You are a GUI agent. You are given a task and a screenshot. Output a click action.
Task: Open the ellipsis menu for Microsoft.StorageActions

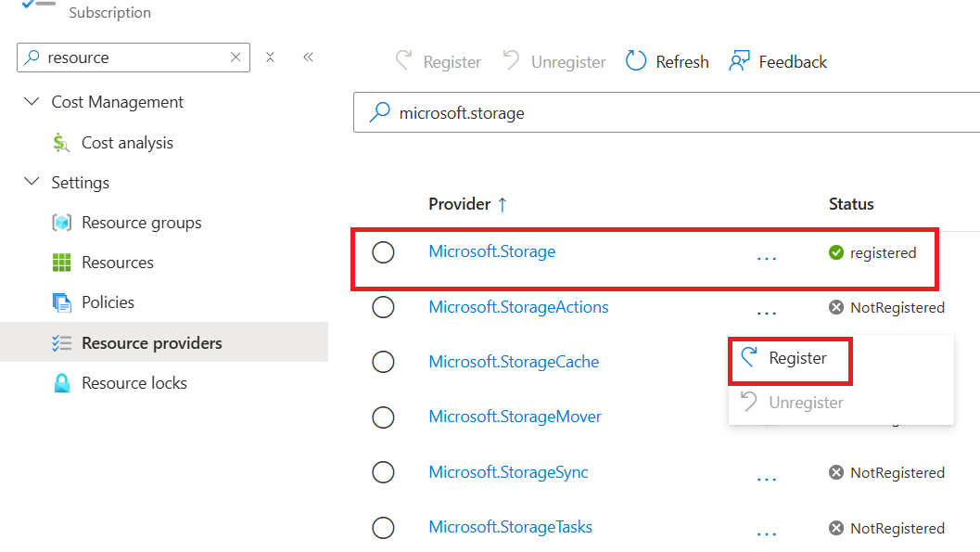766,313
